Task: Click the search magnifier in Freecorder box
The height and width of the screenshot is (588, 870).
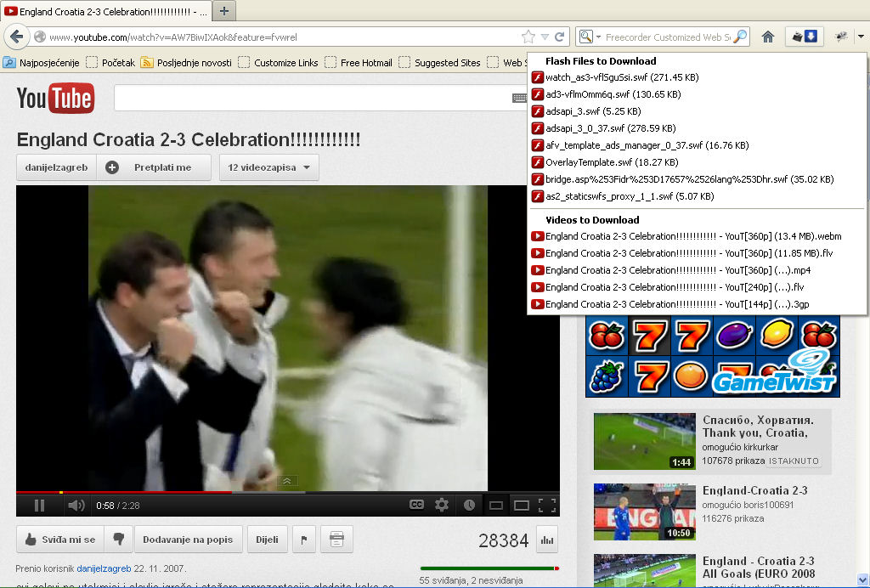Action: tap(740, 37)
